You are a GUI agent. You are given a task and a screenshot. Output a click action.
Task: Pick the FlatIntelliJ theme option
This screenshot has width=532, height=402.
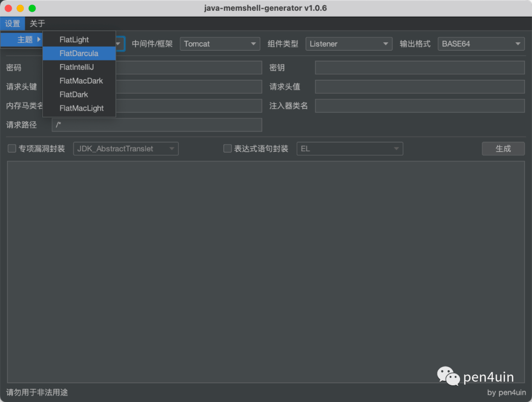tap(79, 67)
